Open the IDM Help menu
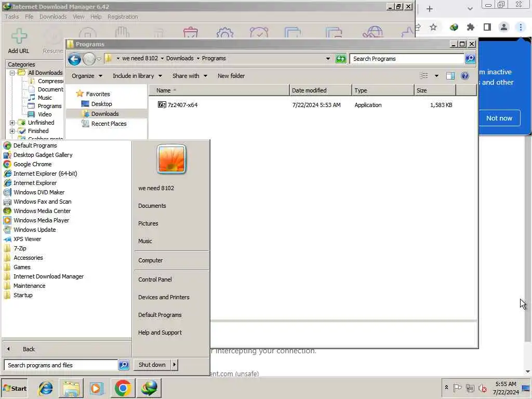This screenshot has height=399, width=532. coord(96,17)
